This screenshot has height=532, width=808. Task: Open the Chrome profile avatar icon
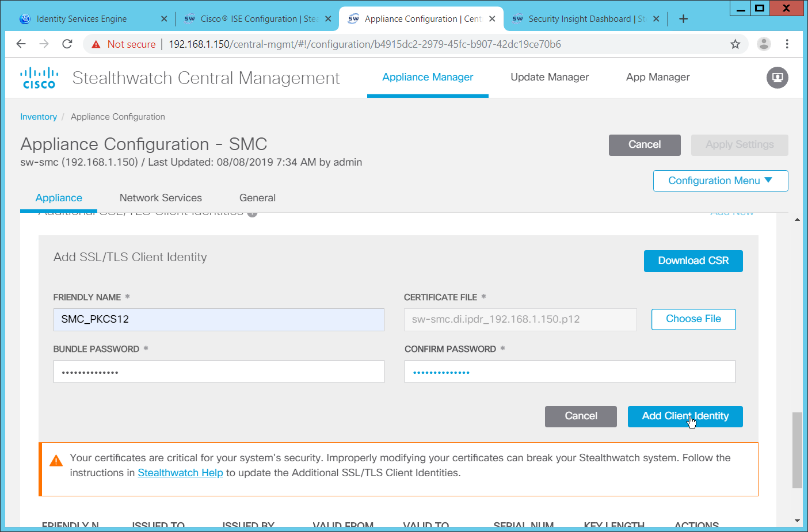coord(764,44)
